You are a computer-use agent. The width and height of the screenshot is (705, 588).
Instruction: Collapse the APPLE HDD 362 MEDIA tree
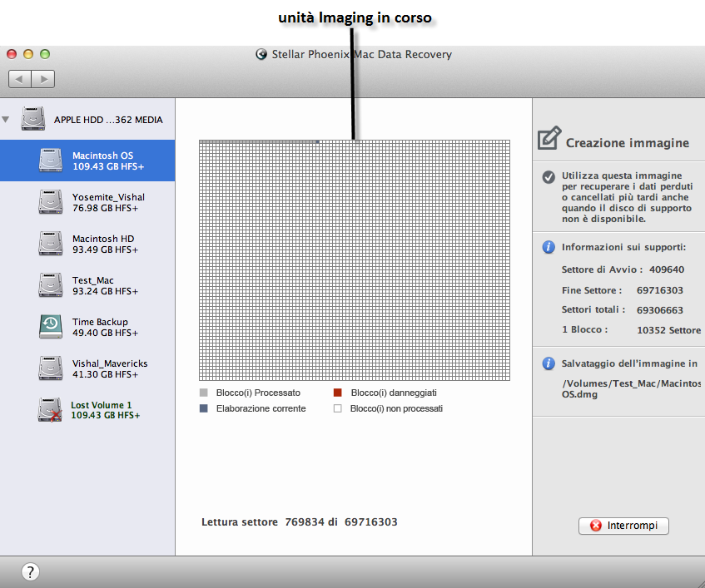[x=5, y=120]
